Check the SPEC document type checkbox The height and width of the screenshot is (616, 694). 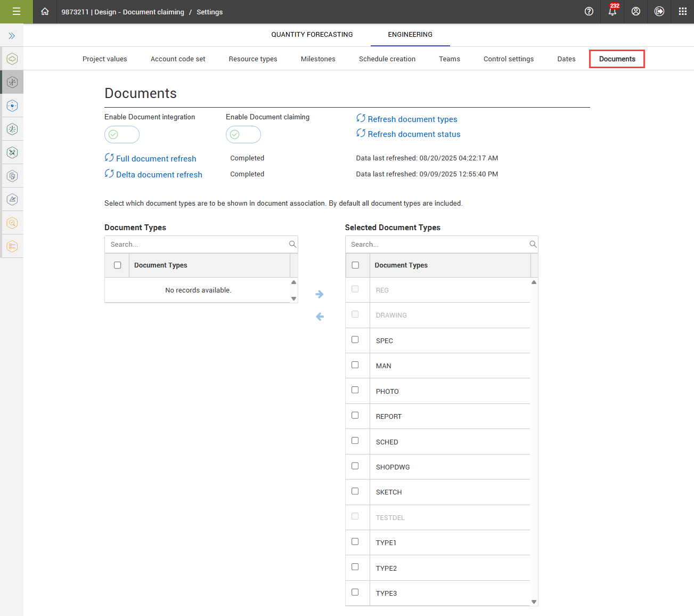click(355, 340)
